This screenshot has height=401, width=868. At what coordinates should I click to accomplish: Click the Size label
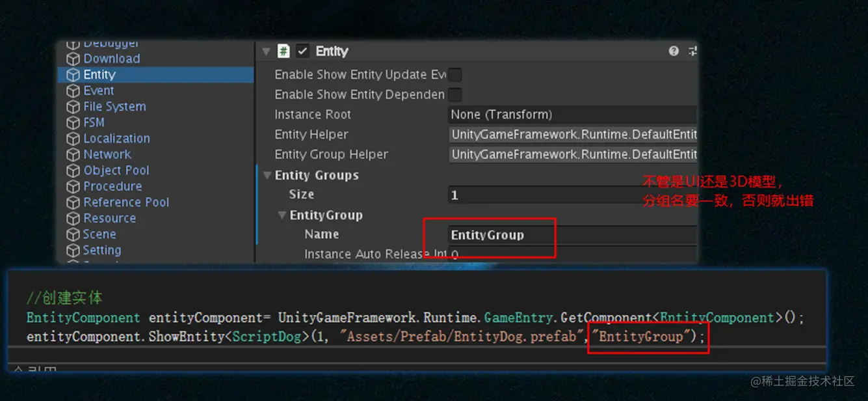pyautogui.click(x=302, y=194)
